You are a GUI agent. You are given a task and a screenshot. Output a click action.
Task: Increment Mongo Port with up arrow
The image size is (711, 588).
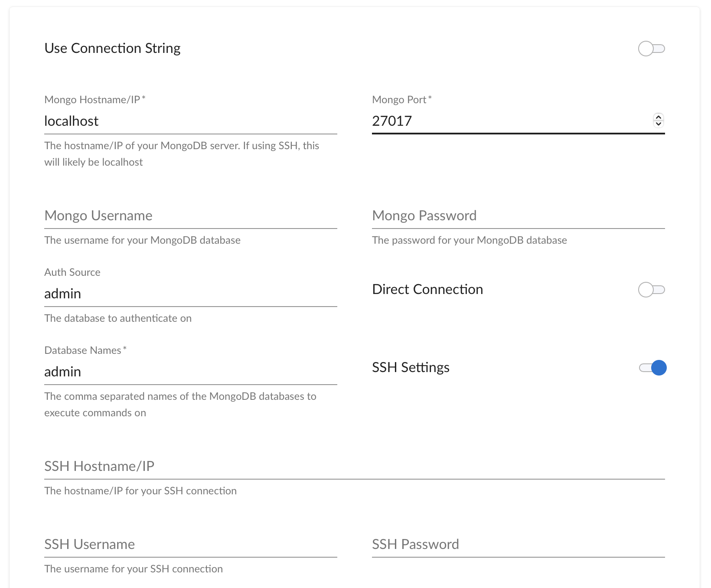658,117
